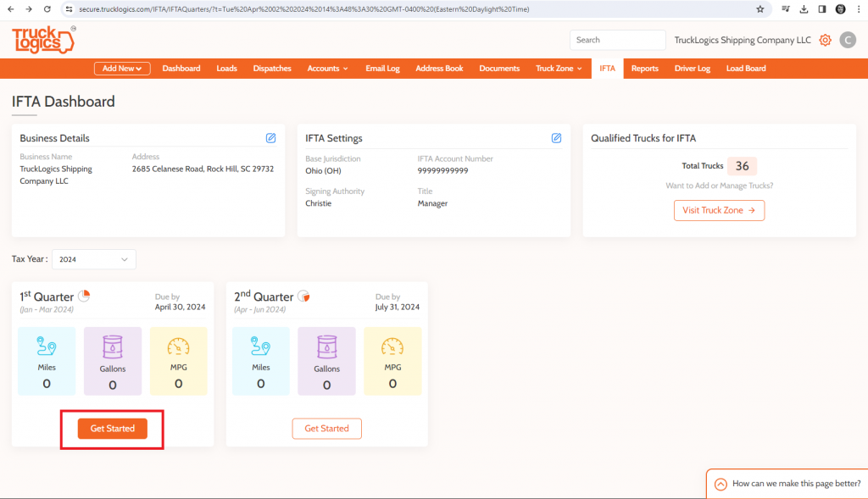868x499 pixels.
Task: Open the Tax Year 2024 dropdown
Action: pyautogui.click(x=93, y=259)
